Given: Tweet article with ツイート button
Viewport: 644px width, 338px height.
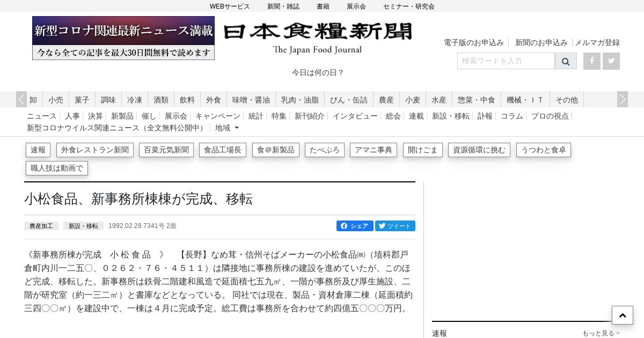Looking at the screenshot, I should (395, 226).
